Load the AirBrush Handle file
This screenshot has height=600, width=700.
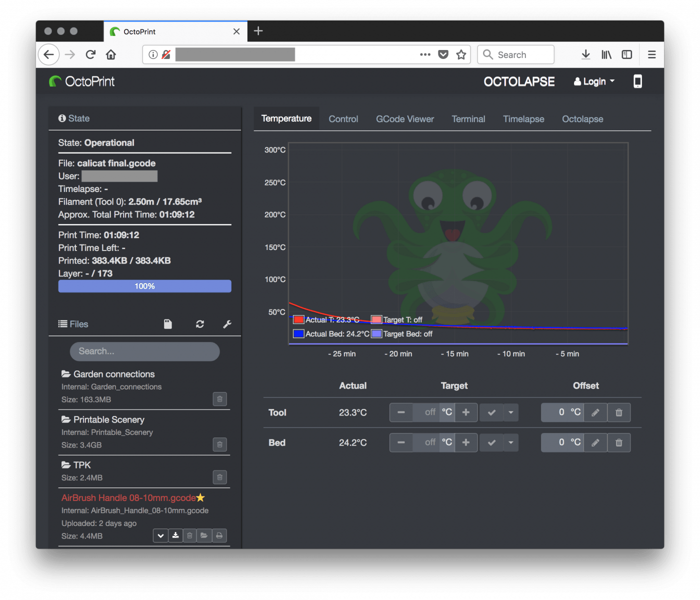click(204, 535)
